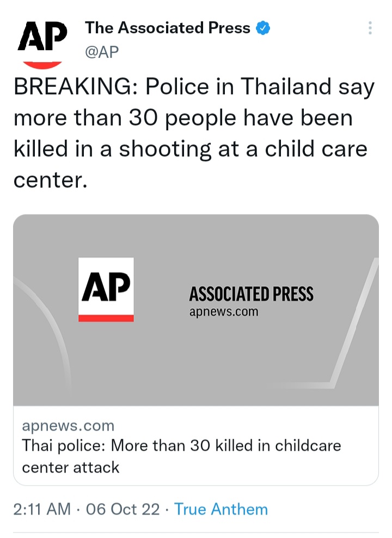Open the apnews.com domain label below preview
The image size is (392, 538).
point(68,425)
